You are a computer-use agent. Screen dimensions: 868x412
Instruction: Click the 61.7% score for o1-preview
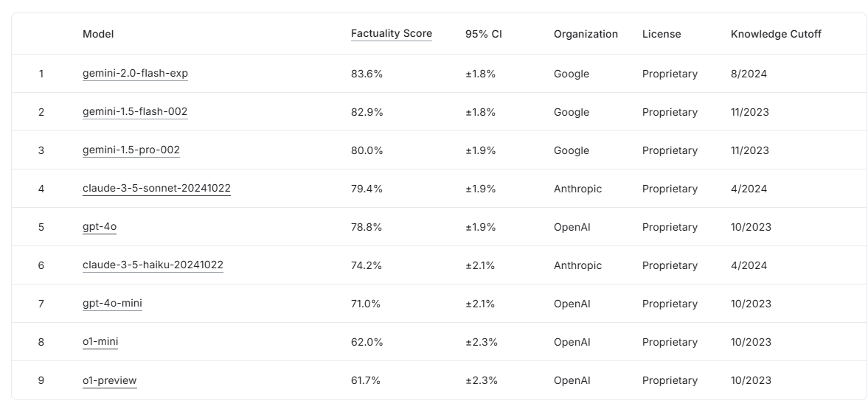(366, 380)
